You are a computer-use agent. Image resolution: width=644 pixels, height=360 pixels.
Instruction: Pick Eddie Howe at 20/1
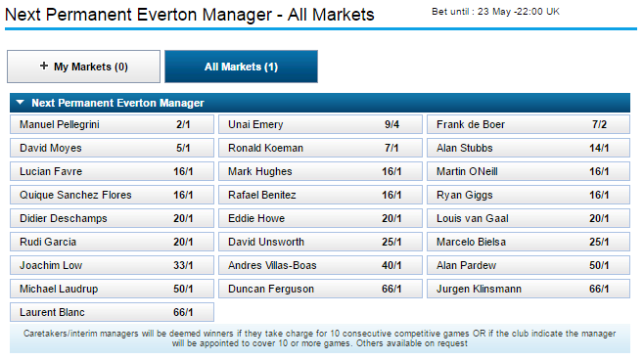click(x=320, y=218)
